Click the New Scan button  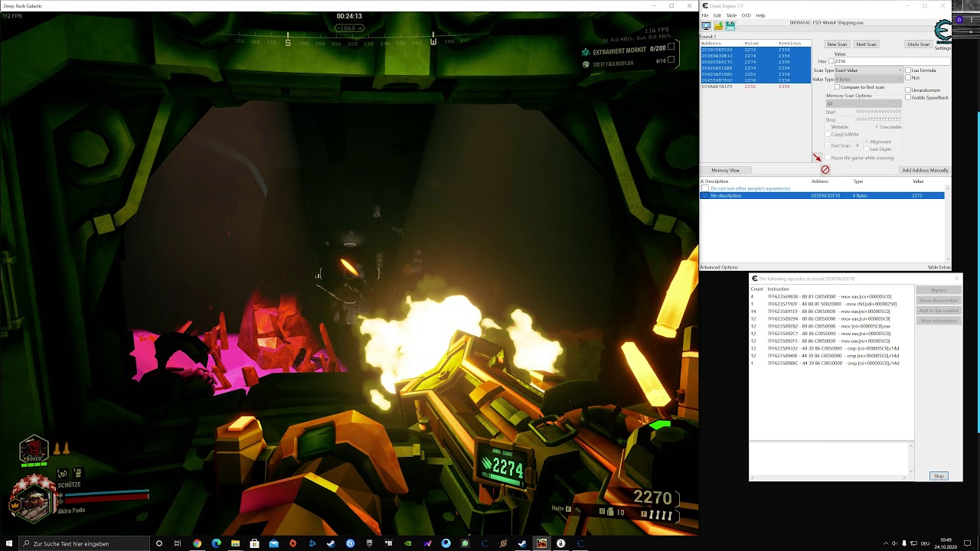(x=837, y=44)
